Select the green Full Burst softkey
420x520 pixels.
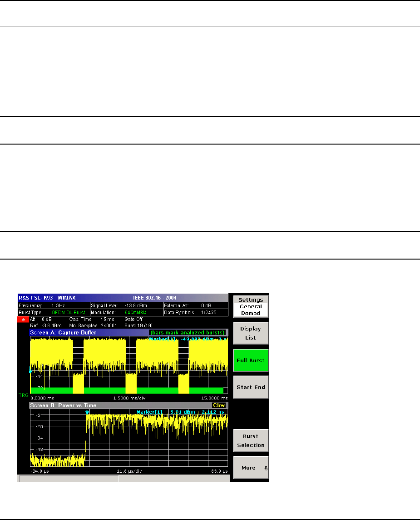coord(251,360)
